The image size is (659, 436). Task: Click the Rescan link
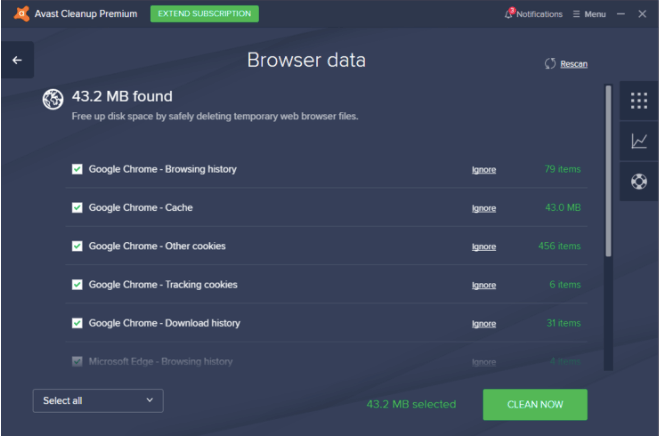574,64
